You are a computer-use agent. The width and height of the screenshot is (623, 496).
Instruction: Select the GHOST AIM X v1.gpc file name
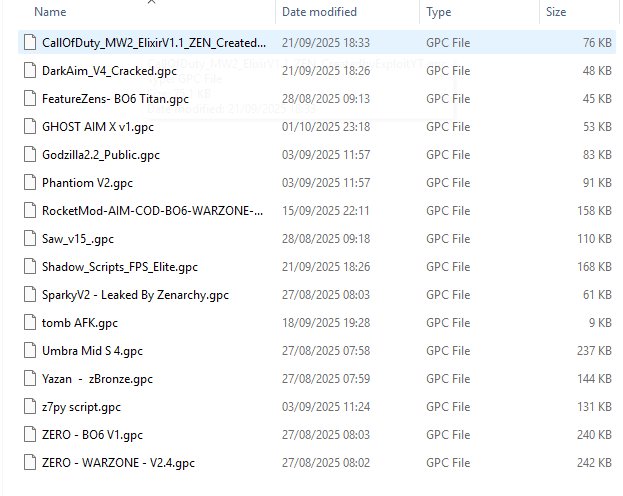point(98,127)
